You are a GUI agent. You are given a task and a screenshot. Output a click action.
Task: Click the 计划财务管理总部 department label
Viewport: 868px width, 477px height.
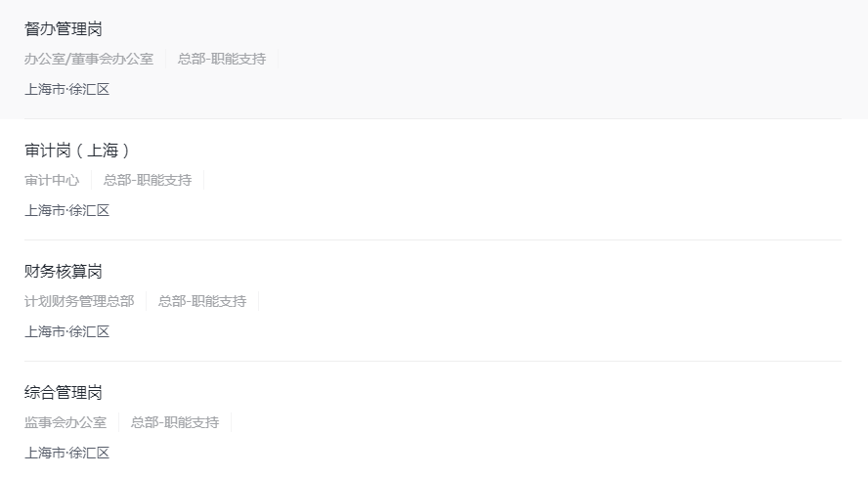tap(79, 301)
